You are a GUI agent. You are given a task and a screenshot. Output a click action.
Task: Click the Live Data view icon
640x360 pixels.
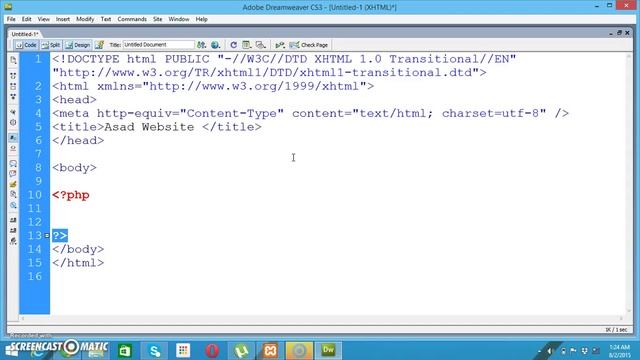click(x=99, y=45)
